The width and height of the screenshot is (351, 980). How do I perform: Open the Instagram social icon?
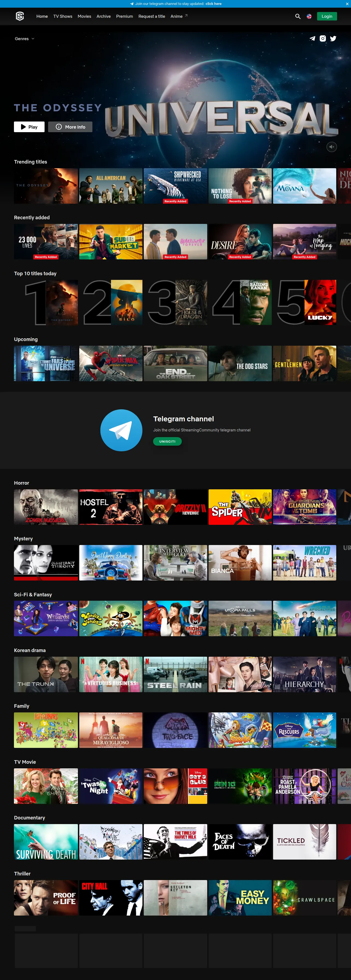click(323, 39)
